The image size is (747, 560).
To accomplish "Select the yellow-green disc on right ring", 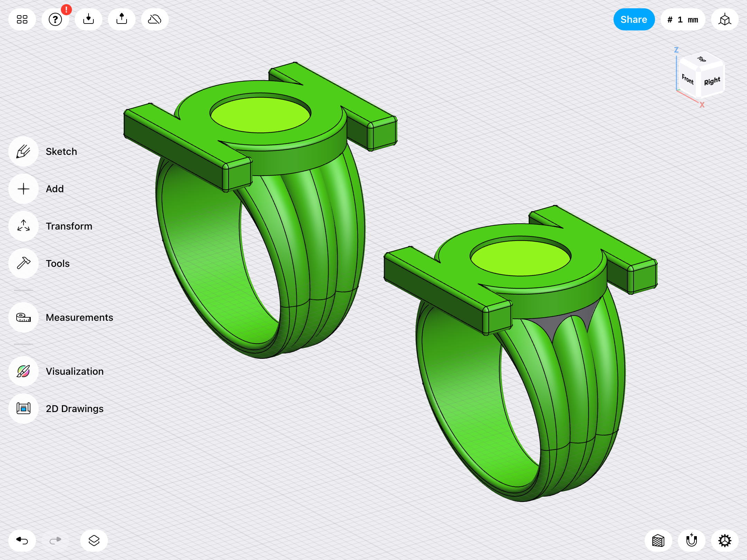I will point(520,258).
